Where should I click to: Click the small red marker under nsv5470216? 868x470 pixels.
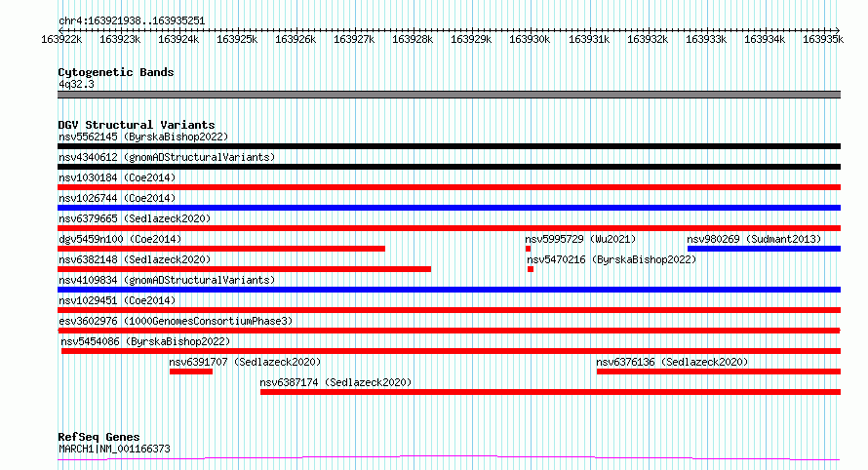[531, 269]
